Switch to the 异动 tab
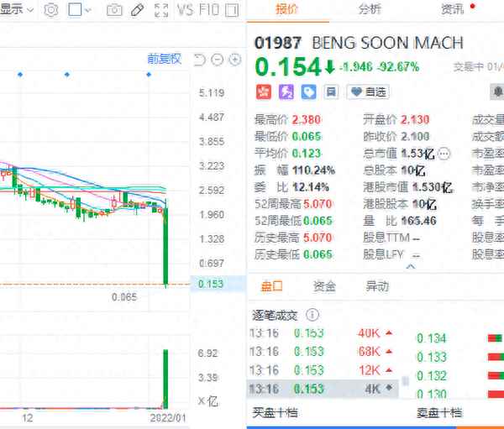 coord(377,286)
